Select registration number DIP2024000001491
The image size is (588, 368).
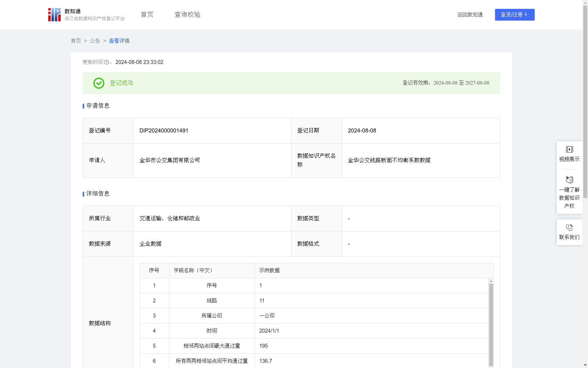click(x=164, y=131)
